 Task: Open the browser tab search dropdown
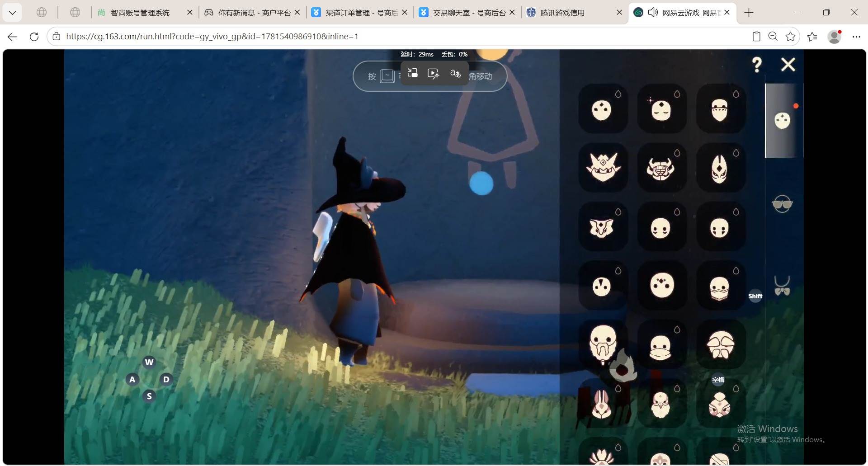coord(12,13)
